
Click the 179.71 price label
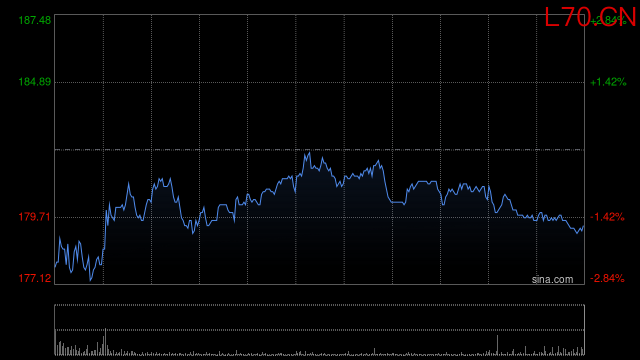click(x=34, y=217)
